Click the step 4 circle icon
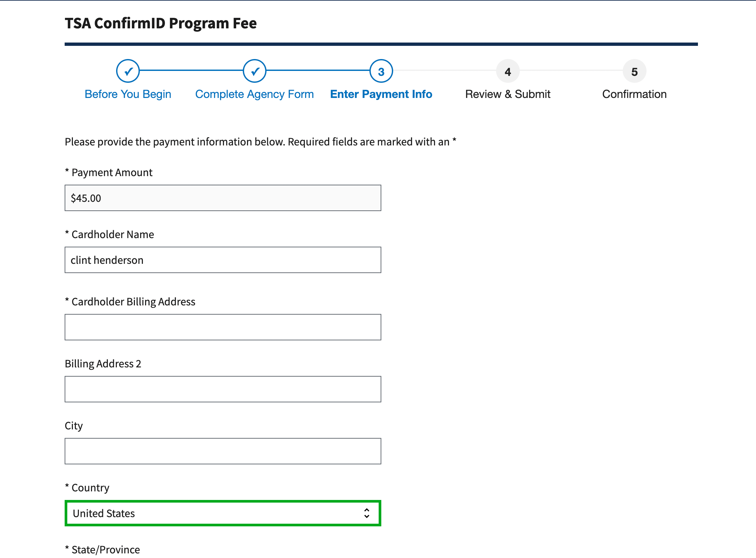This screenshot has width=756, height=558. [507, 71]
